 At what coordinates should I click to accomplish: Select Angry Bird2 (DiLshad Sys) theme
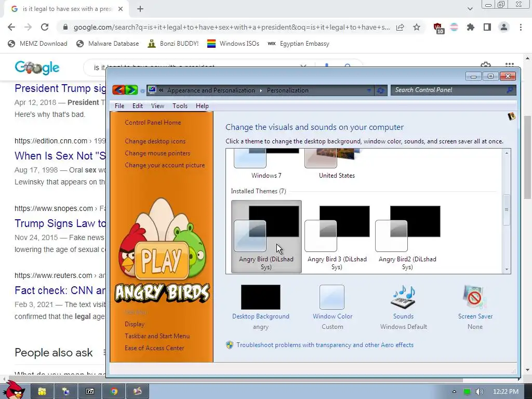(407, 236)
